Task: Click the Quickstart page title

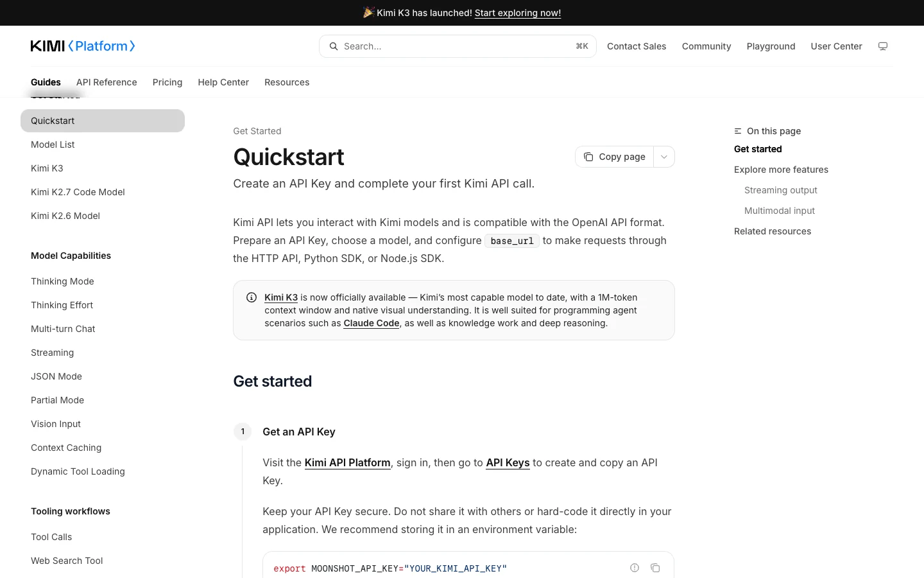Action: point(289,157)
